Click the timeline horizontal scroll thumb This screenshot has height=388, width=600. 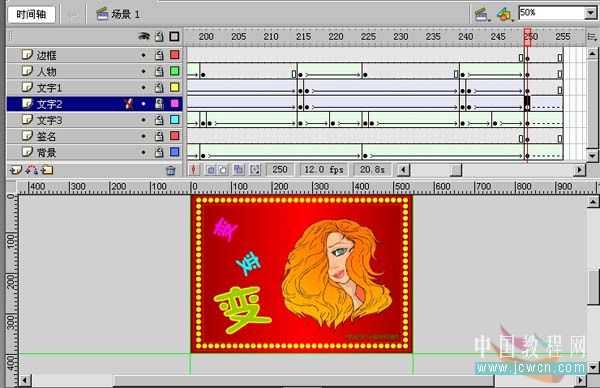click(x=456, y=170)
